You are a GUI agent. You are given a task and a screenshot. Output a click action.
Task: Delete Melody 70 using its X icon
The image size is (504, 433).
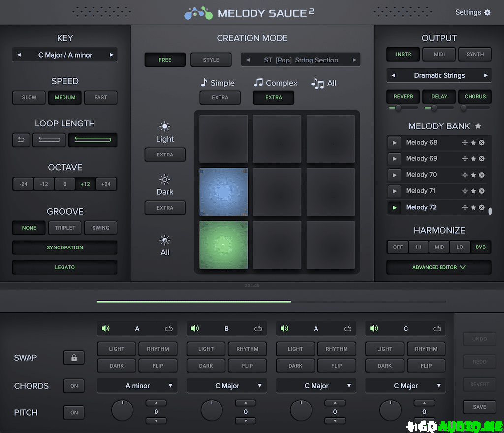coord(482,175)
